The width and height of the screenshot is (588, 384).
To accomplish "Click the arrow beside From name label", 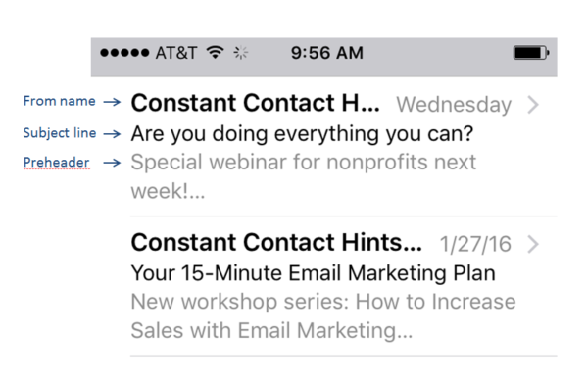I will (112, 102).
